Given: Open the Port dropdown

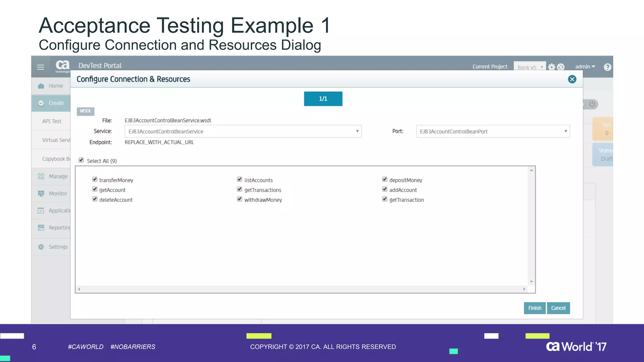Looking at the screenshot, I should tap(493, 131).
